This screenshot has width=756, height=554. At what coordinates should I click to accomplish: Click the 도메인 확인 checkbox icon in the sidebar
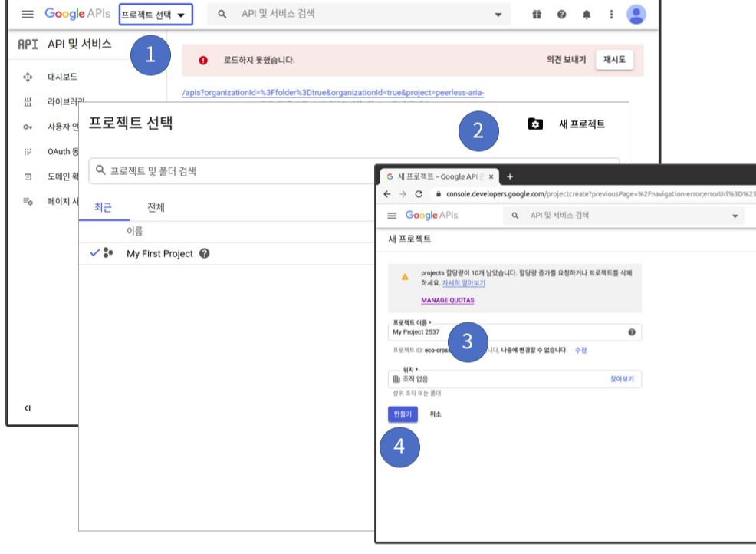(28, 176)
